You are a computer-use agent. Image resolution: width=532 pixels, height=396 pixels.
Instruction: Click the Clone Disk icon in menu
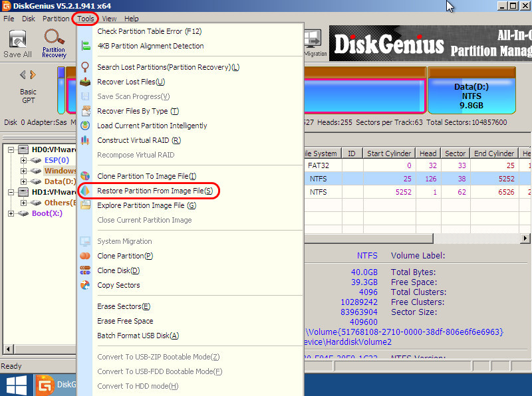(85, 270)
